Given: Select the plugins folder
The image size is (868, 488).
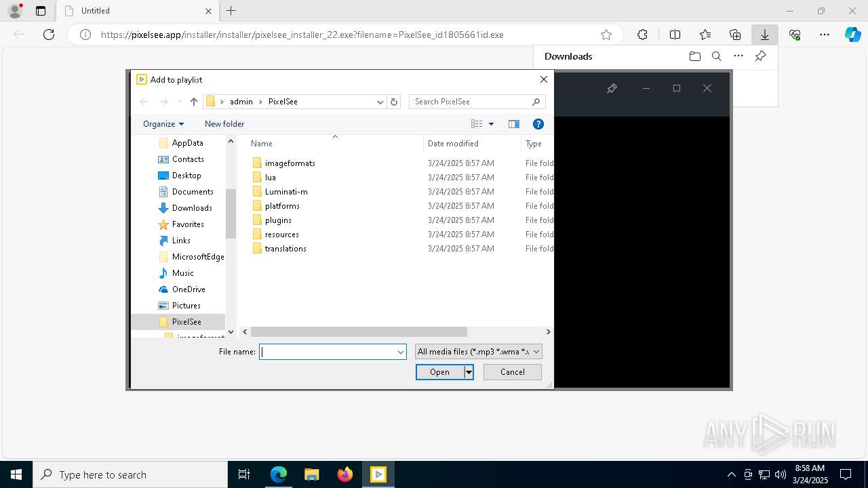Looking at the screenshot, I should pos(278,220).
